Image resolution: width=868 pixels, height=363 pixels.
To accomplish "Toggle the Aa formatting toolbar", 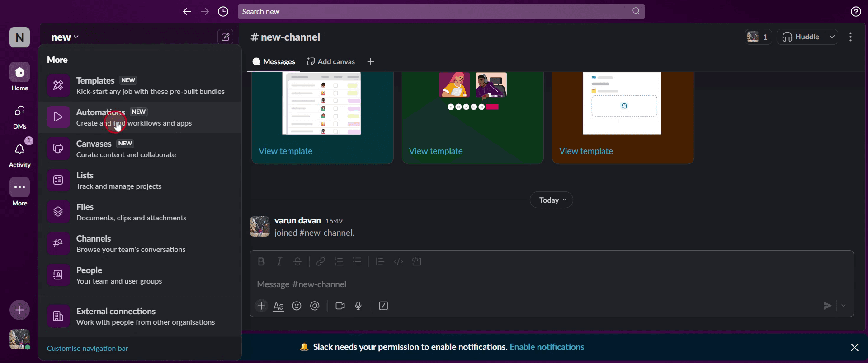I will [x=278, y=307].
